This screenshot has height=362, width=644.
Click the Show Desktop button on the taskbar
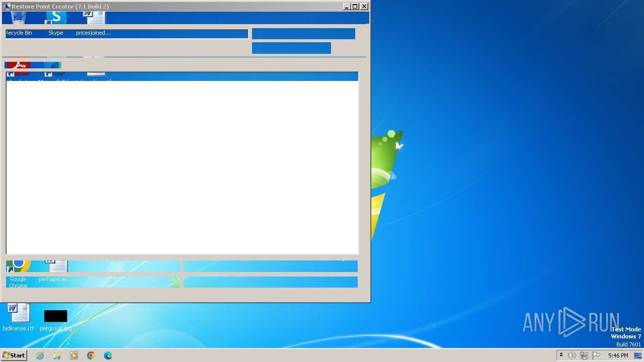pyautogui.click(x=638, y=355)
